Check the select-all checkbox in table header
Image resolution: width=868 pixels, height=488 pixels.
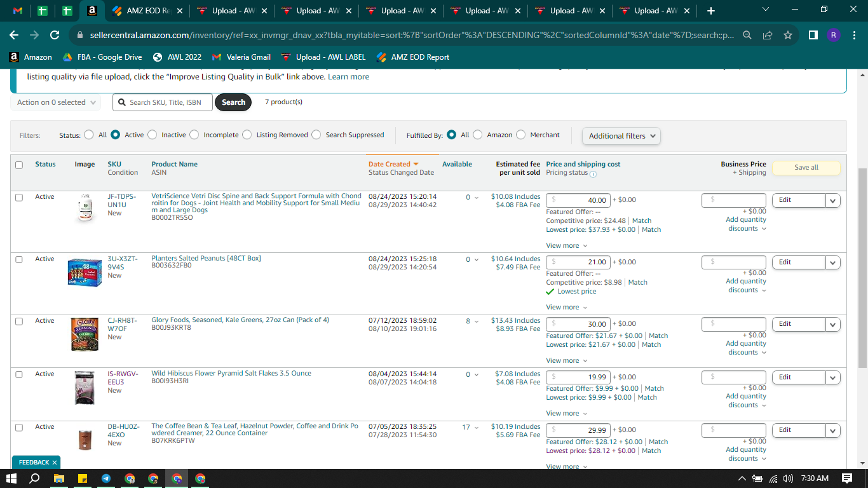19,165
